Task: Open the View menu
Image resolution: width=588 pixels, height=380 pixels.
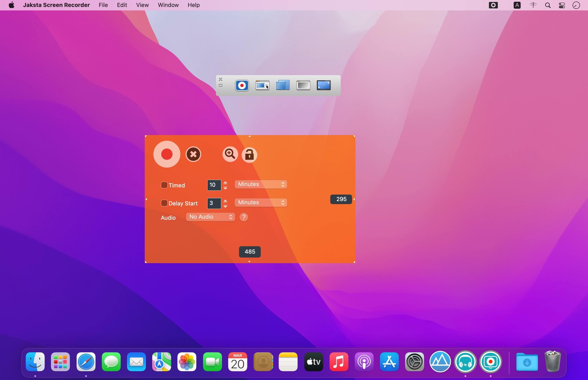Action: pos(142,5)
